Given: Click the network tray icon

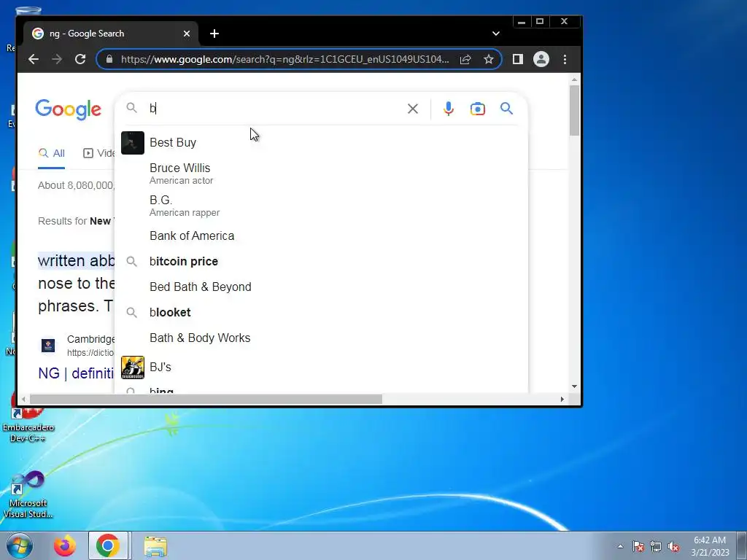Looking at the screenshot, I should 656,547.
